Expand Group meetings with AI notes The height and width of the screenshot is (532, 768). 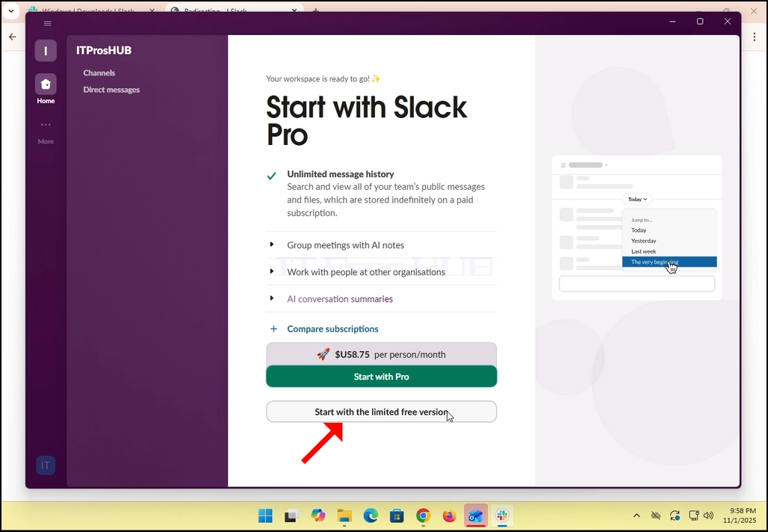coord(381,245)
